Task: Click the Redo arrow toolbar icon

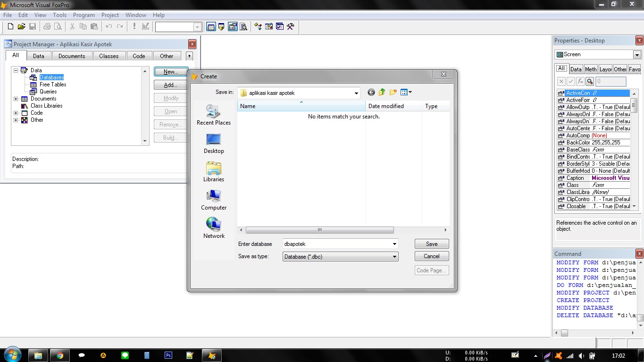Action: [120, 26]
